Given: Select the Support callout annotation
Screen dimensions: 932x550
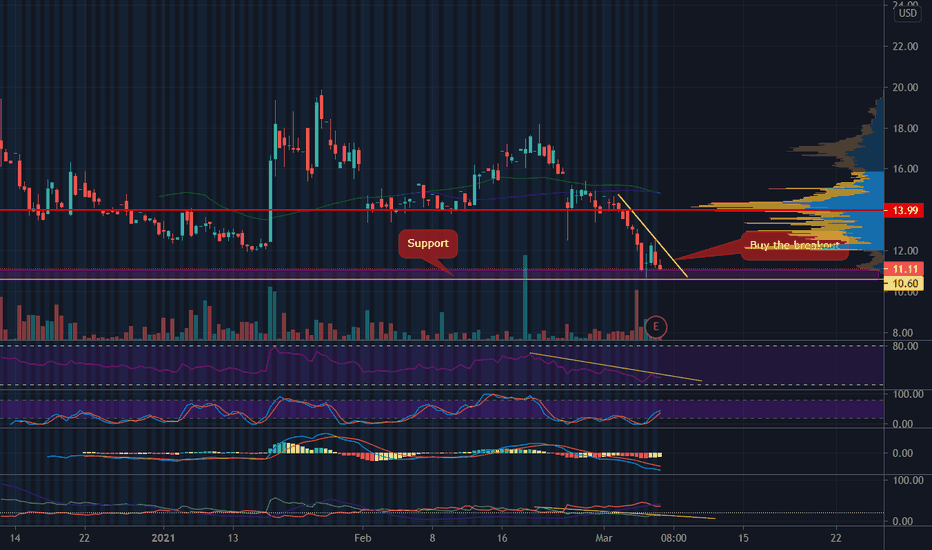Looking at the screenshot, I should 428,244.
